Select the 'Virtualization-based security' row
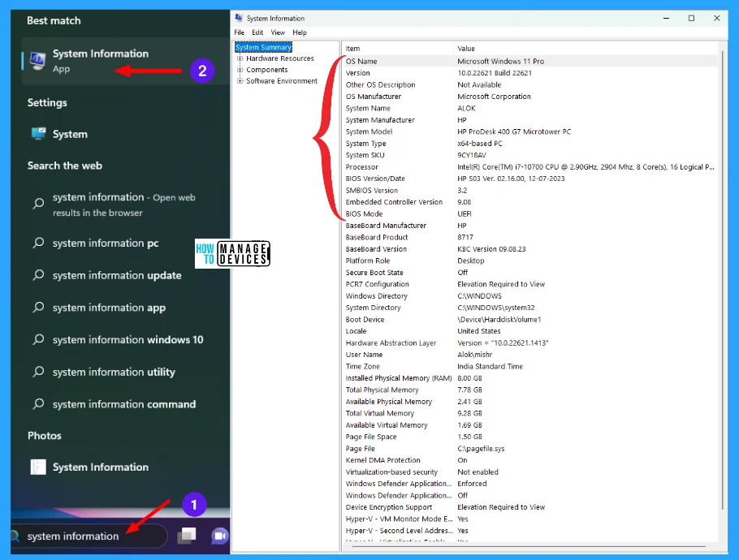 click(x=530, y=472)
